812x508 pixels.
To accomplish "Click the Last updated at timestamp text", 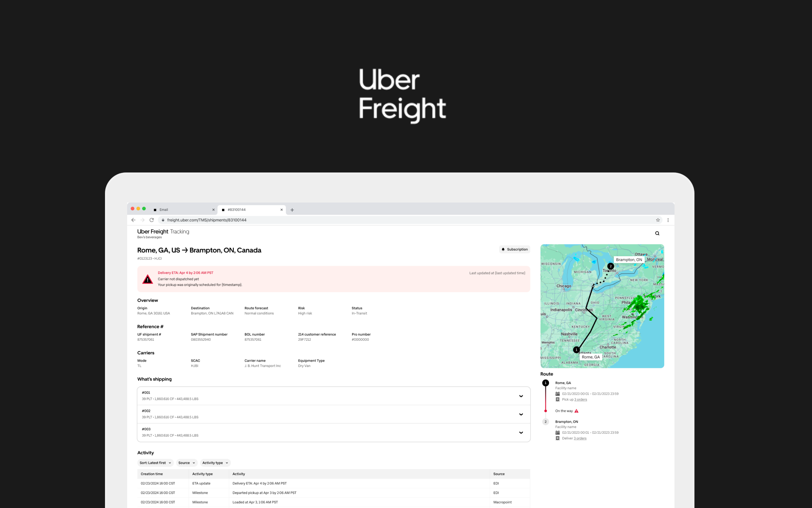I will (497, 273).
